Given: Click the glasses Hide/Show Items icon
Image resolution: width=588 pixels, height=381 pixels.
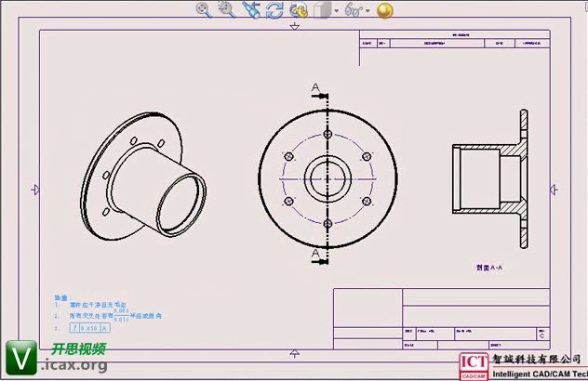Looking at the screenshot, I should tap(354, 10).
